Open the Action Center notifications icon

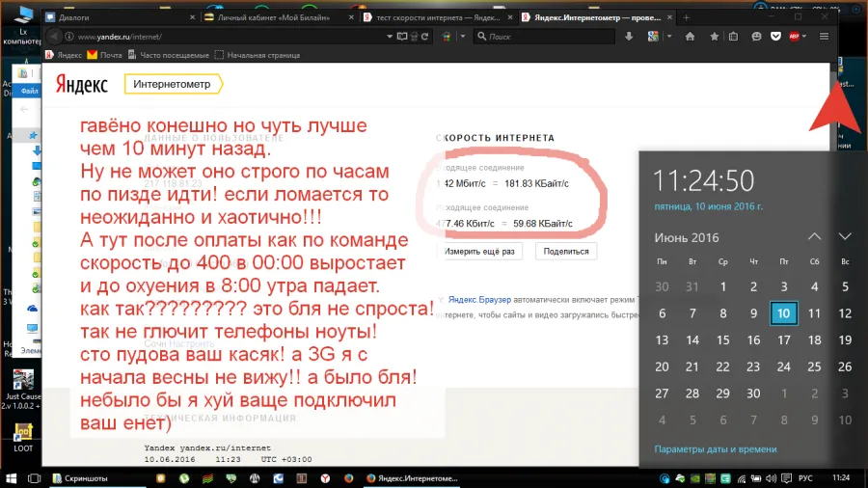click(786, 478)
